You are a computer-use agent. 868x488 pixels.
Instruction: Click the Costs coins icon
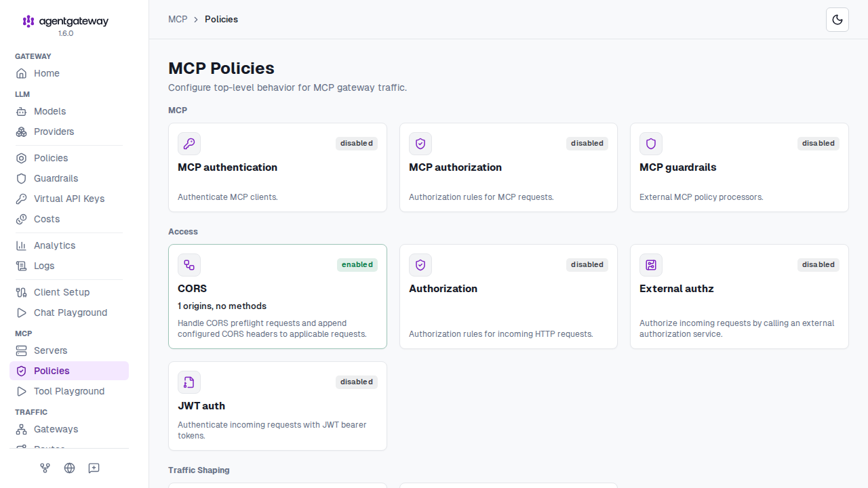click(x=22, y=219)
